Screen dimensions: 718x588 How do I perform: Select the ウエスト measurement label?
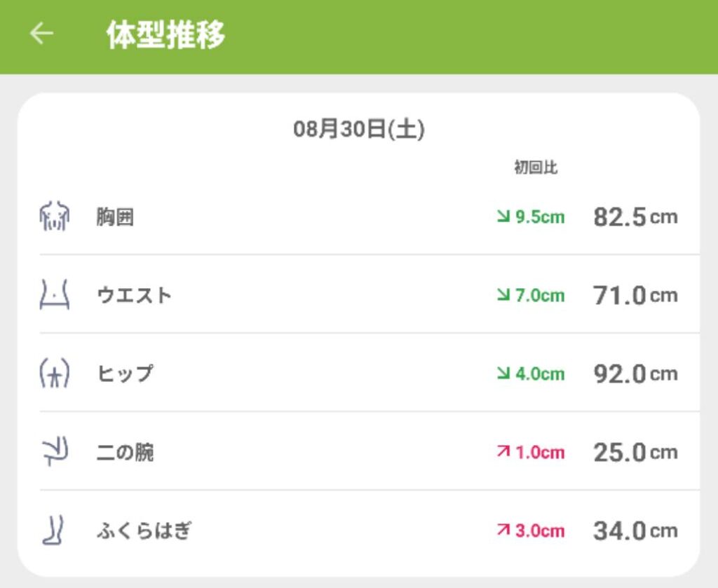tap(134, 295)
